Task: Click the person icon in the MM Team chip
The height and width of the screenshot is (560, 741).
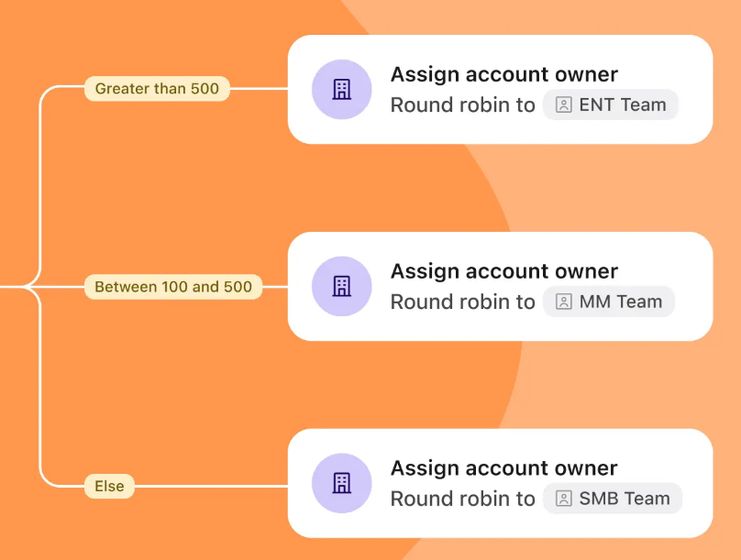Action: [x=564, y=302]
